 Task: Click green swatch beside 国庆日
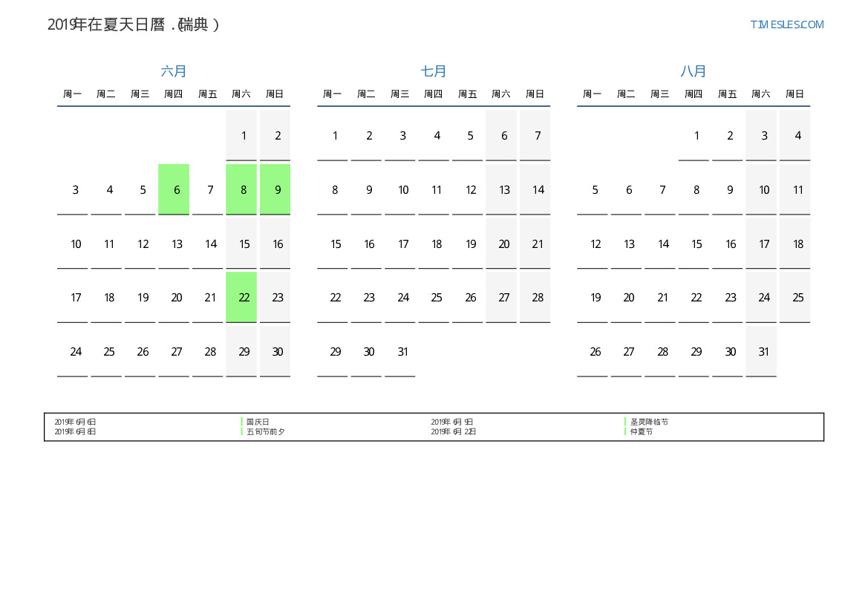coord(241,422)
